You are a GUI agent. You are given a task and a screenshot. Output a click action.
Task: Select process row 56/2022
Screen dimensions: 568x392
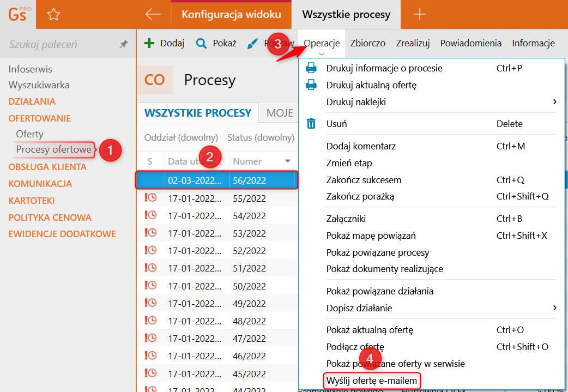point(216,180)
